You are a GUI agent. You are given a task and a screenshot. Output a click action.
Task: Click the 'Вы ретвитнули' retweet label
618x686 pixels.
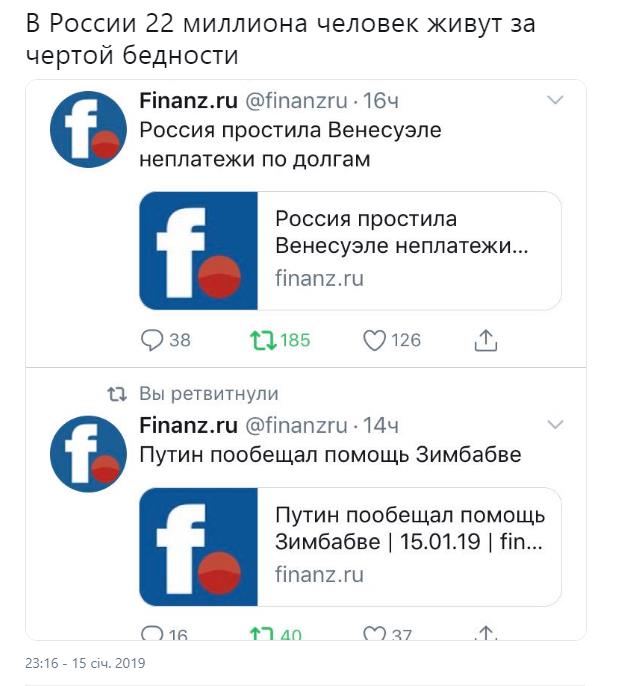208,394
